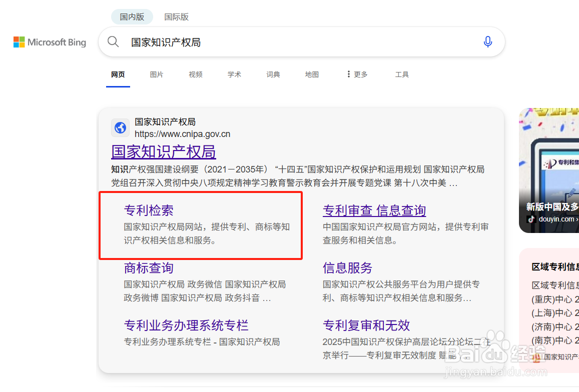The image size is (579, 392).
Task: Switch to the 国内版 toggle
Action: [x=132, y=17]
